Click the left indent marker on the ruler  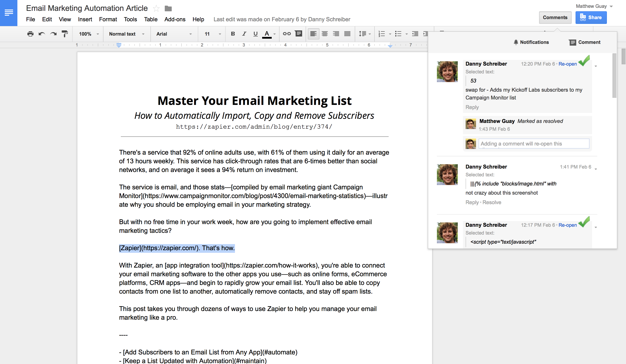click(x=119, y=45)
